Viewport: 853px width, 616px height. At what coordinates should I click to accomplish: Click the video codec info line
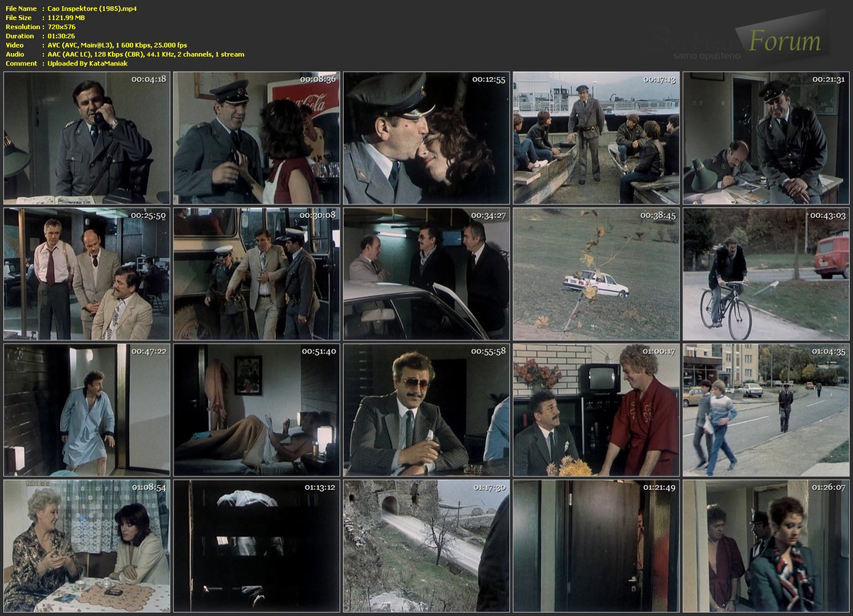[x=117, y=45]
